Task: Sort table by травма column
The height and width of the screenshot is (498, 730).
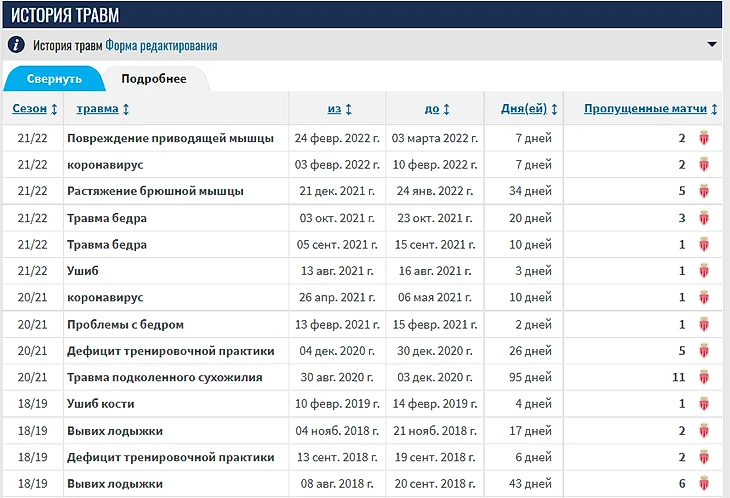Action: pos(103,108)
